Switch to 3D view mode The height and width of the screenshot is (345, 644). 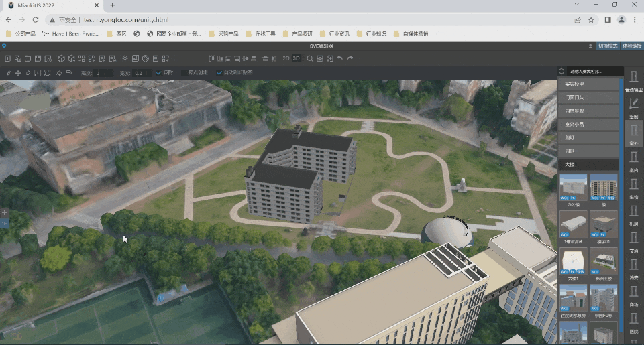click(x=297, y=58)
